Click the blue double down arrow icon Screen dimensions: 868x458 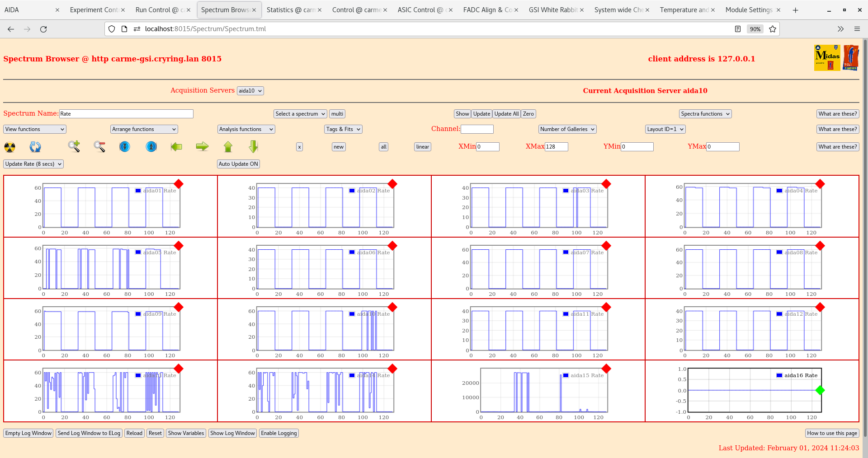click(125, 147)
